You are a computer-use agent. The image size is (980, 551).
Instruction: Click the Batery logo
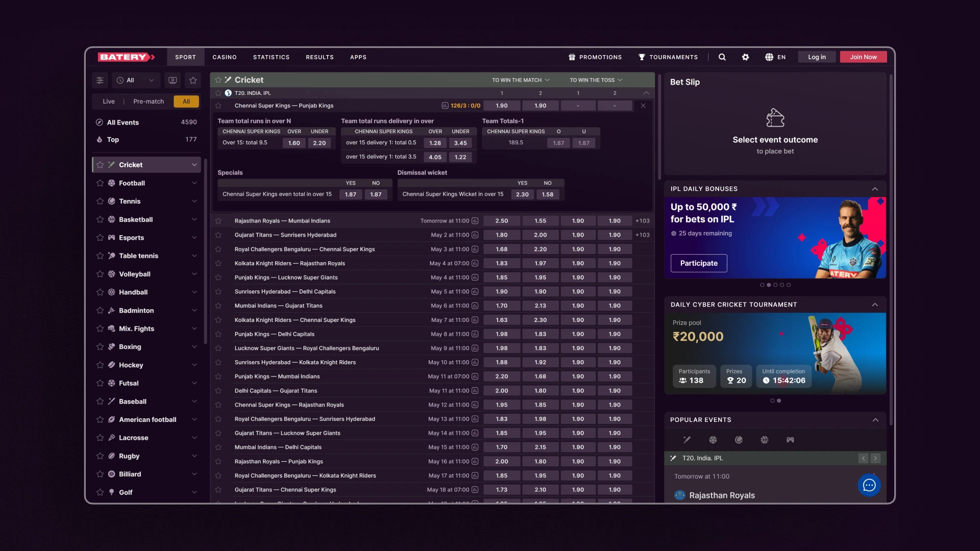[126, 57]
